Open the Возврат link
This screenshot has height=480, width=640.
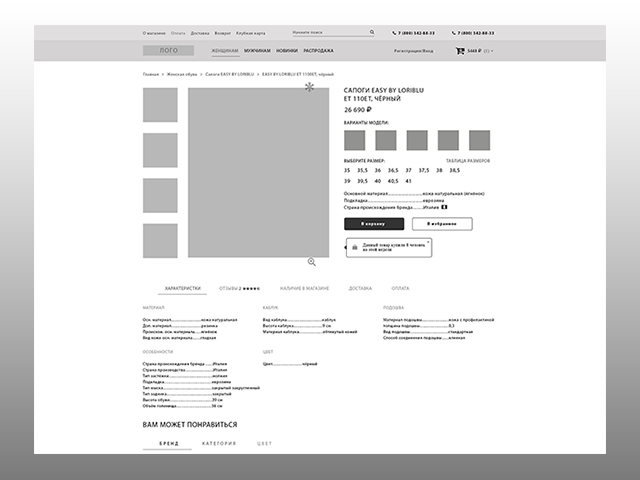222,33
